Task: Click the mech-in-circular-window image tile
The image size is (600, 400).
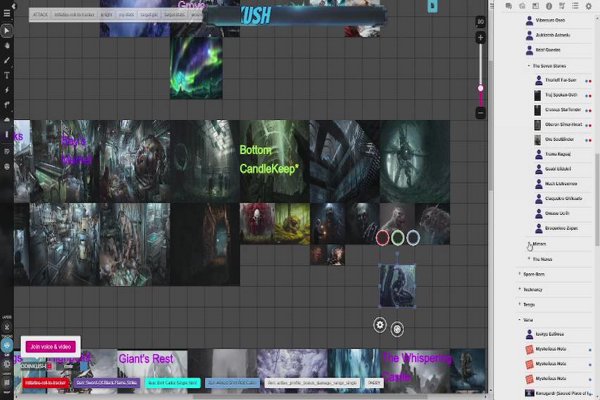Action: tap(415, 162)
